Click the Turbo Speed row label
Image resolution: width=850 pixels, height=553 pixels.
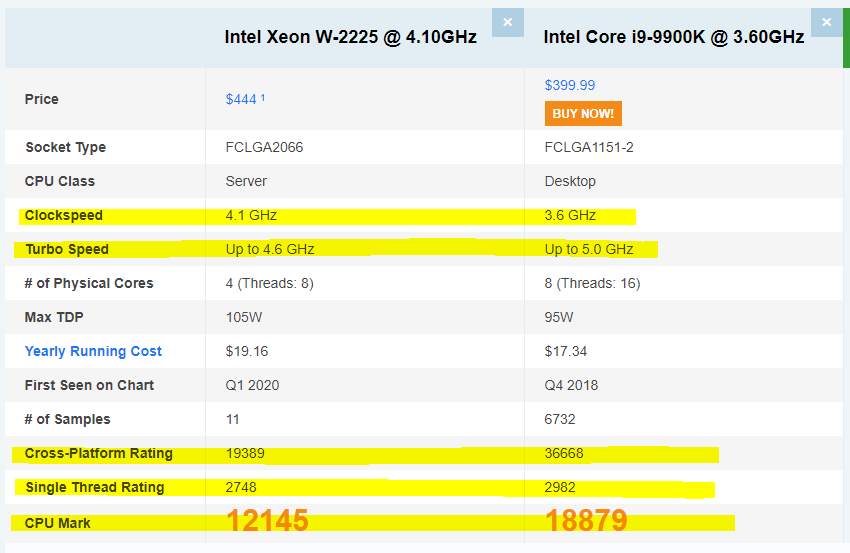(x=67, y=249)
